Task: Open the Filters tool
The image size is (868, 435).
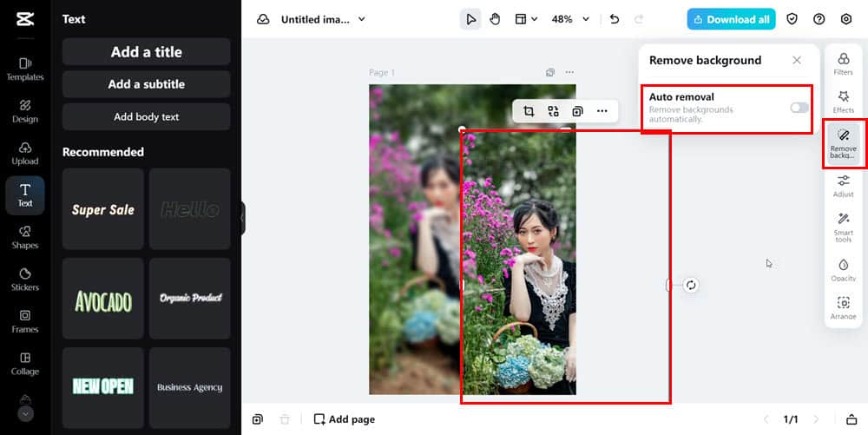Action: [x=843, y=64]
